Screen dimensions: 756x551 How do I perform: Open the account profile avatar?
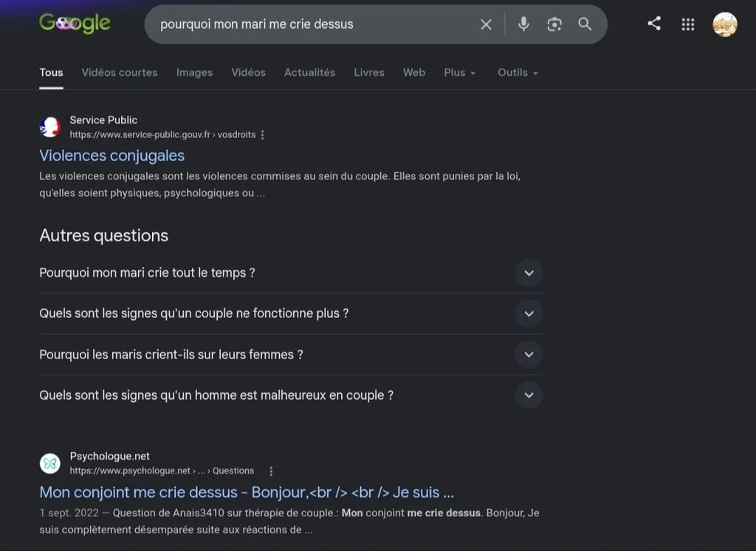(x=725, y=24)
